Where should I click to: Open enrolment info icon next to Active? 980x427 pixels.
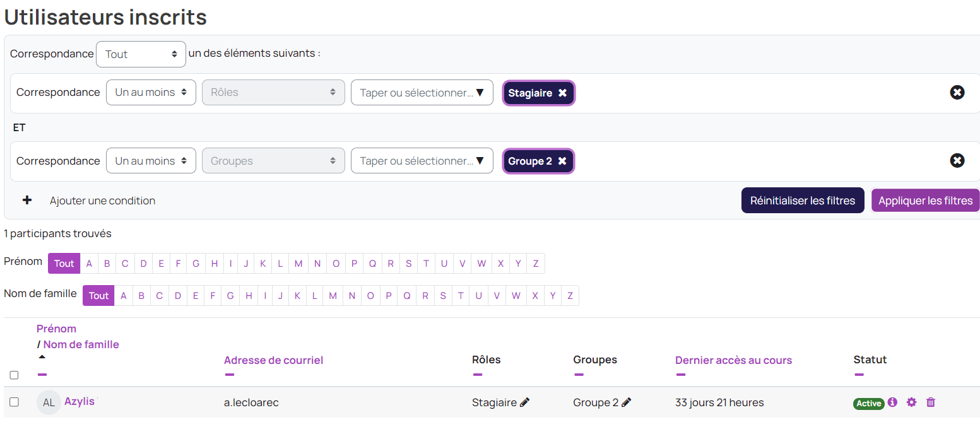[x=892, y=402]
